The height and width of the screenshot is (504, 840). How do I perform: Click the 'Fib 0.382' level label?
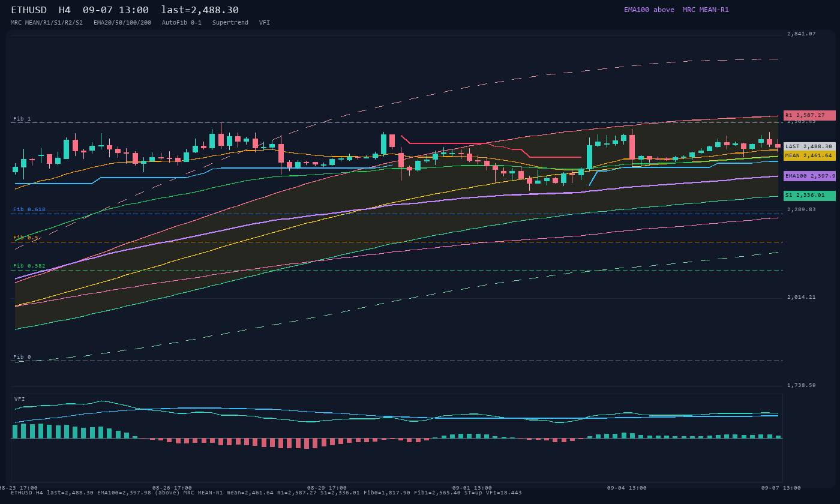tap(29, 266)
